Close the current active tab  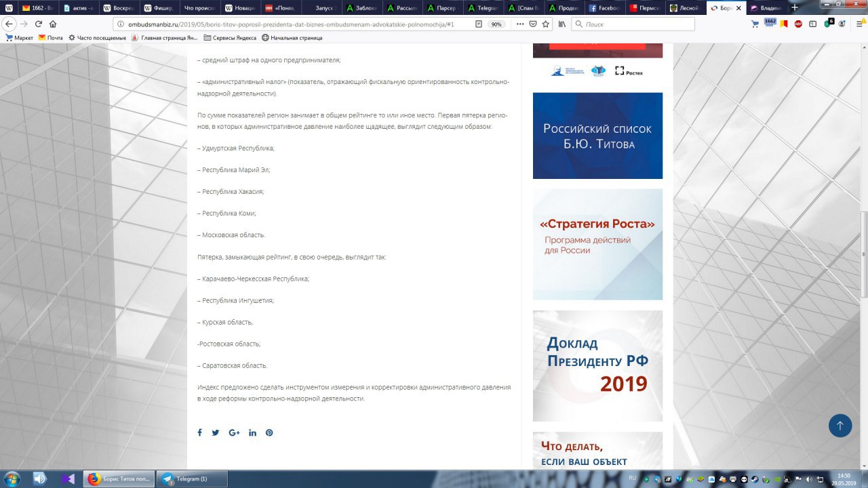[738, 8]
